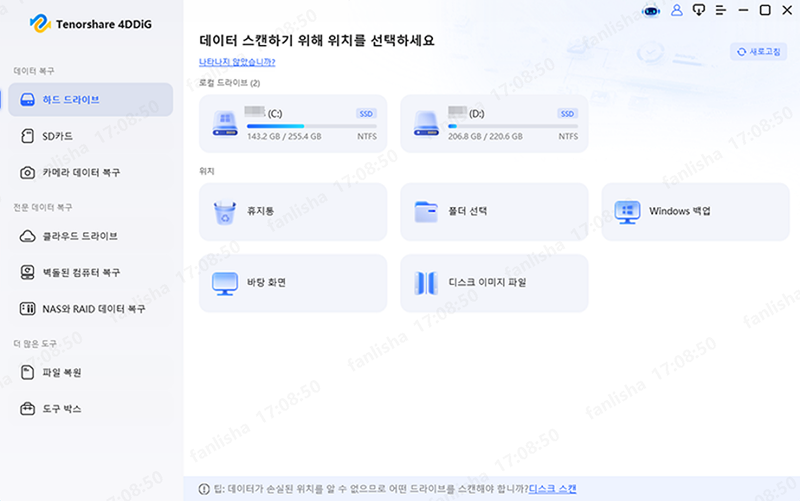Open the 디스크 스캔 link
The image size is (800, 501).
(x=553, y=489)
